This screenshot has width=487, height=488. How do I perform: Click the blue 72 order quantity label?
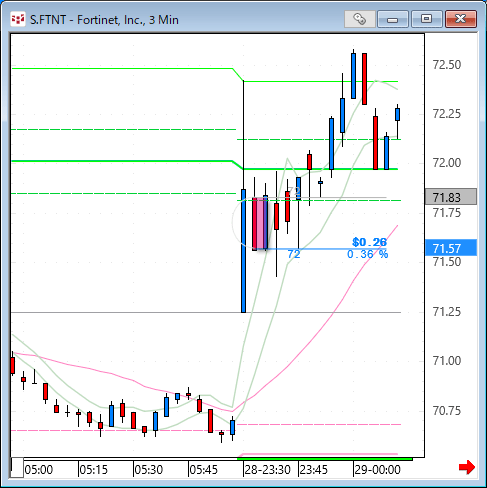click(294, 254)
